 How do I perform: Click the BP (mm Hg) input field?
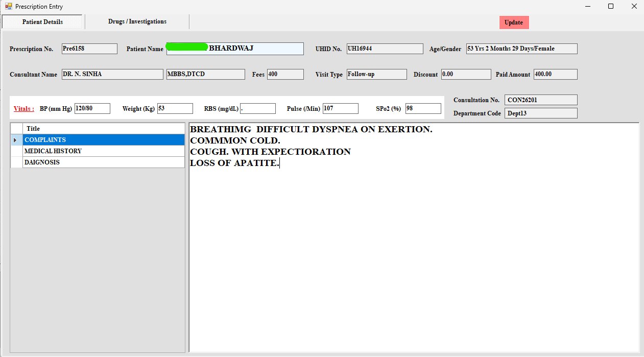point(92,108)
